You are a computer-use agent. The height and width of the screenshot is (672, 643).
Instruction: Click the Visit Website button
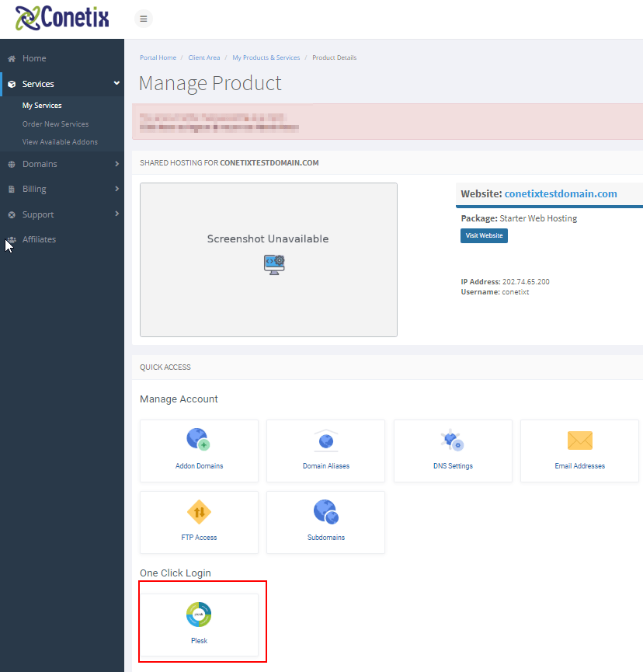(484, 235)
